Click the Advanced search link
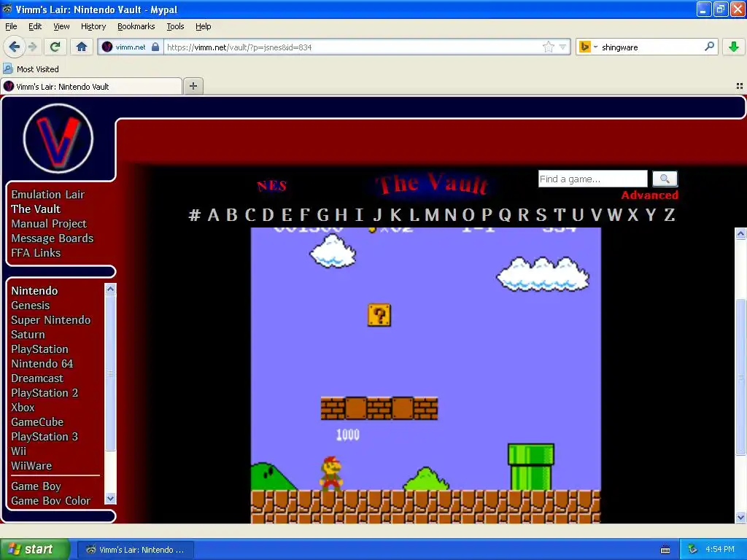The image size is (747, 560). pos(649,195)
